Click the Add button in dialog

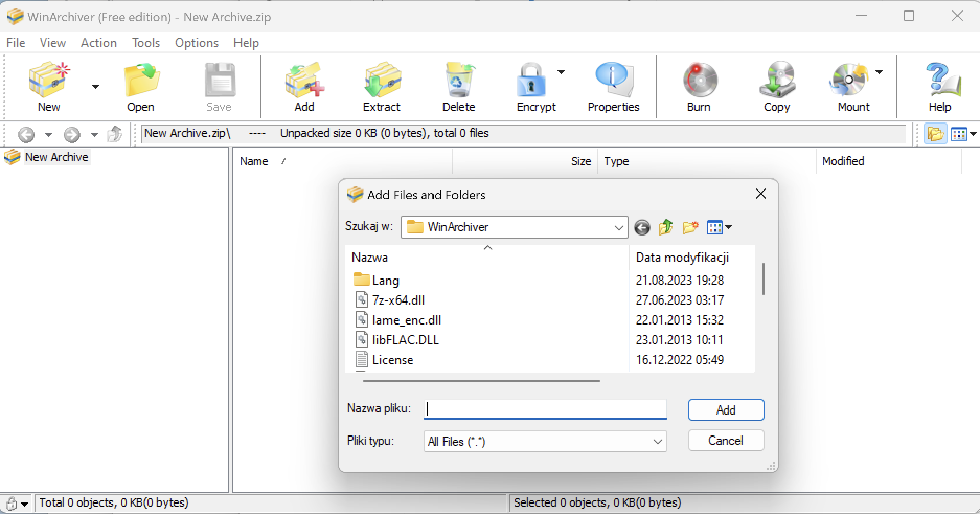coord(726,410)
